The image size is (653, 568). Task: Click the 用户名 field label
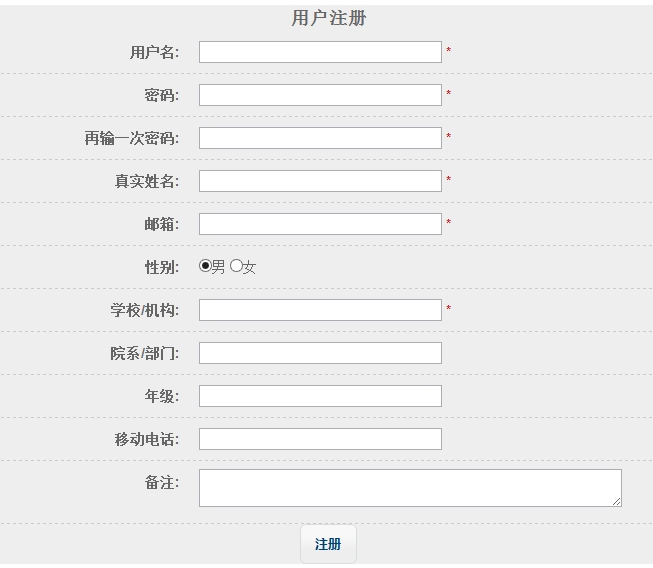[x=154, y=52]
